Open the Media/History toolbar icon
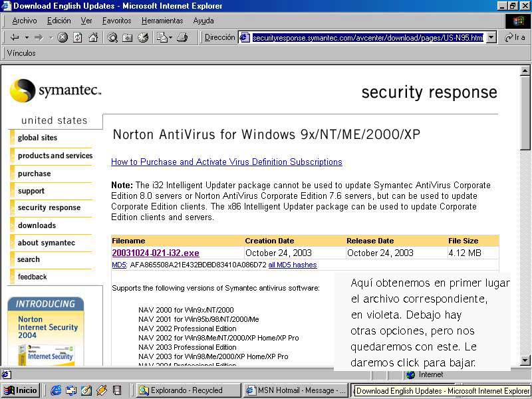The width and height of the screenshot is (532, 399). tap(143, 37)
